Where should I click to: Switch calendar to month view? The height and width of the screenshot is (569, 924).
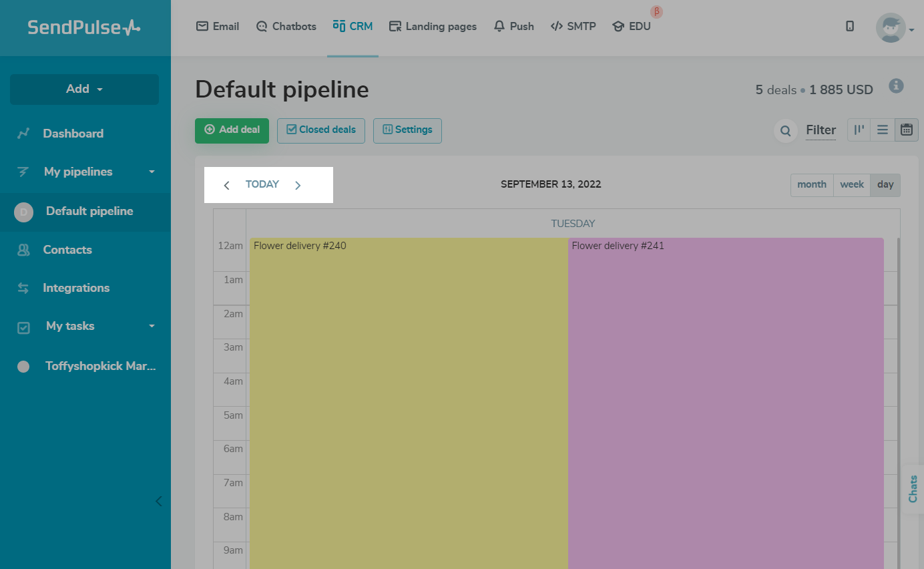[812, 185]
